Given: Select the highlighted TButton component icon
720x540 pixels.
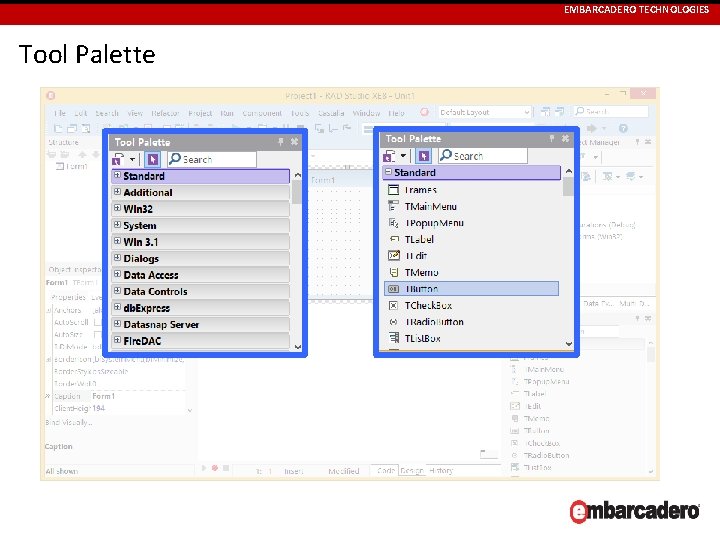Looking at the screenshot, I should 394,289.
